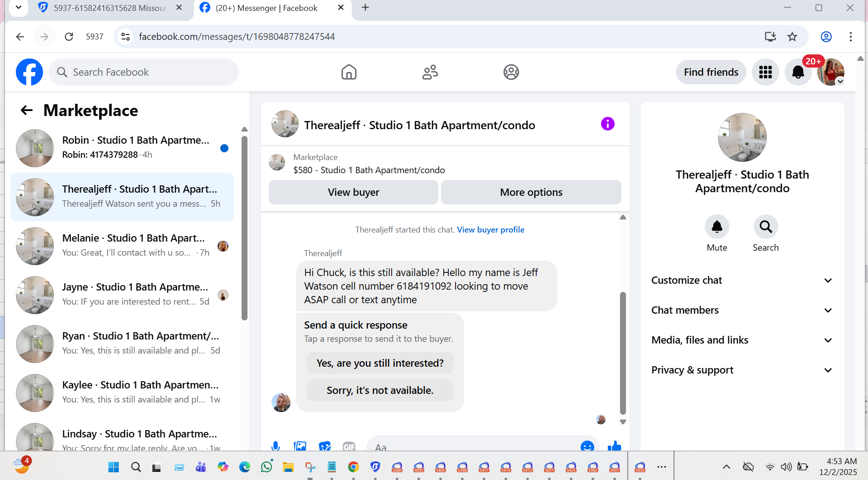Open the Jayne conversation in the list
The image size is (868, 480).
(122, 295)
